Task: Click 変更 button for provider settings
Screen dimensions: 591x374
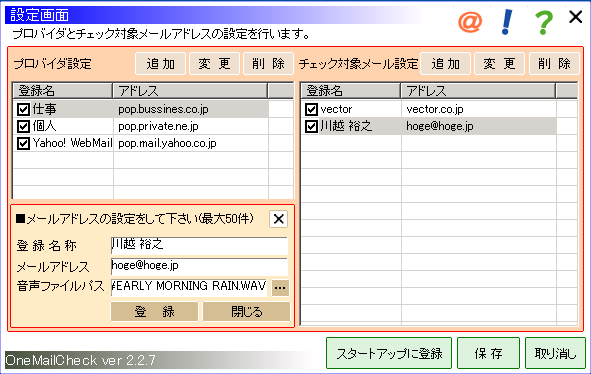Action: (x=214, y=63)
